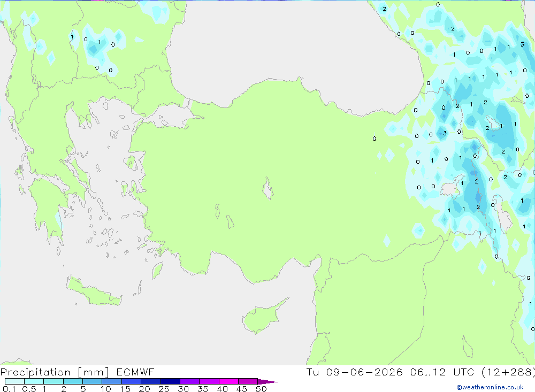Click the 45–50 mm legend swatch
The width and height of the screenshot is (535, 392).
[248, 381]
